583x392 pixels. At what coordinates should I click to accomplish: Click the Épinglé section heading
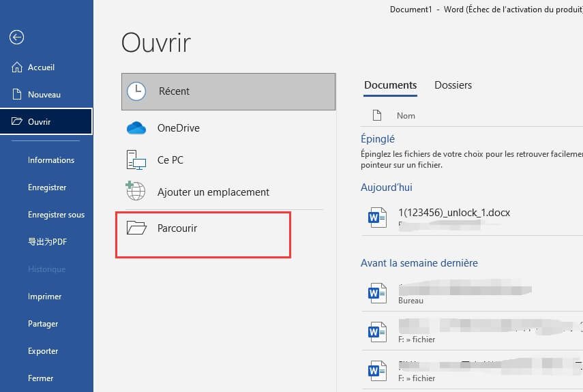pos(377,139)
